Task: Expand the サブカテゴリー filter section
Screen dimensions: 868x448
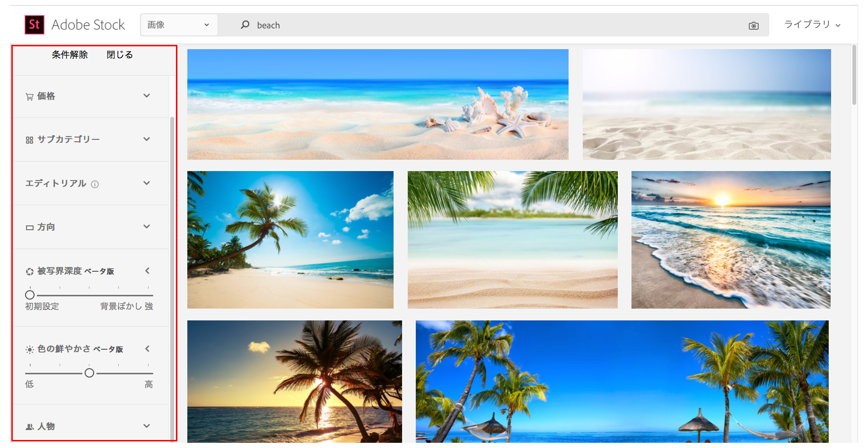Action: tap(147, 139)
